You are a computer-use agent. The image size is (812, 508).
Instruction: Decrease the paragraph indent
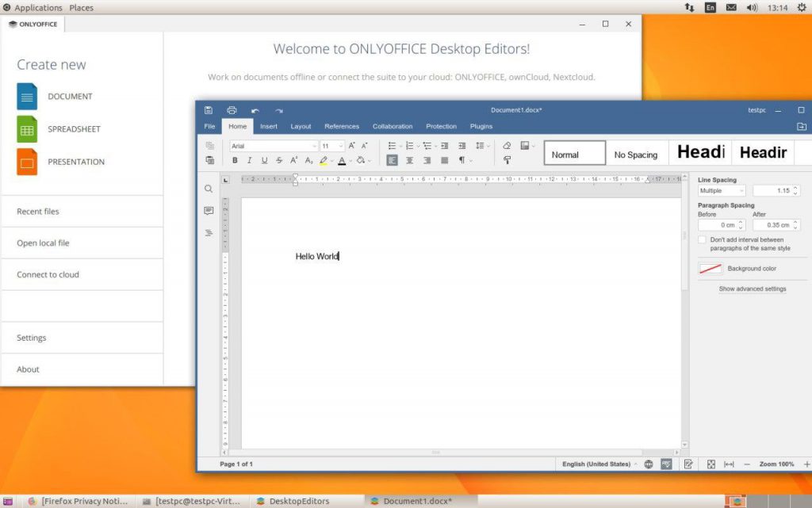[444, 146]
